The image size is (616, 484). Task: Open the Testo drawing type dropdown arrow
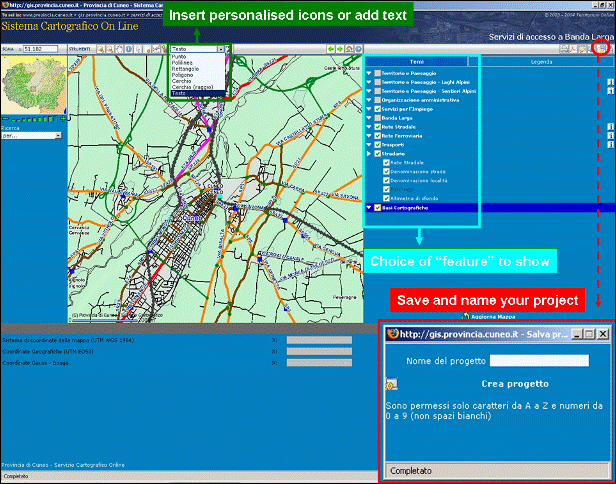click(x=221, y=49)
